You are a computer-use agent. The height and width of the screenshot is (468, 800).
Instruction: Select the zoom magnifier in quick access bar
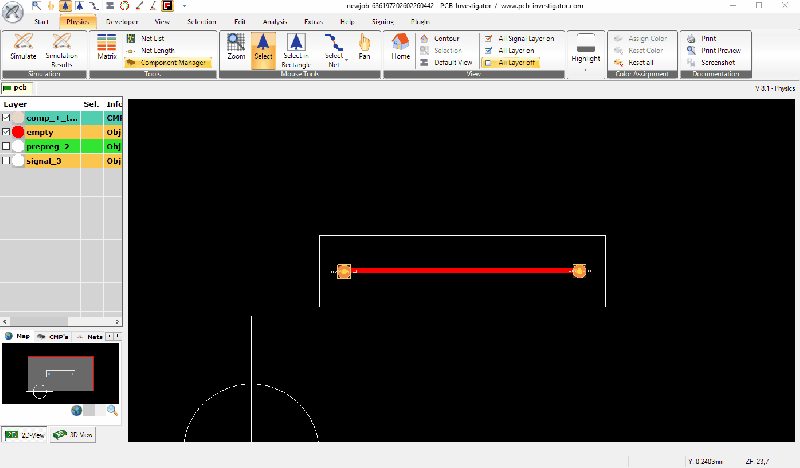tap(37, 6)
